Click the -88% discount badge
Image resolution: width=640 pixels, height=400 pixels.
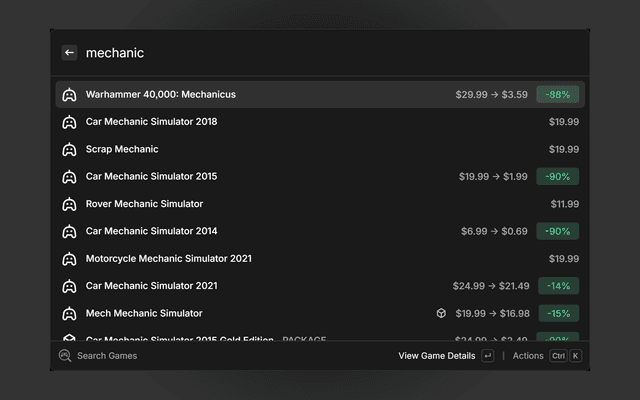click(558, 94)
